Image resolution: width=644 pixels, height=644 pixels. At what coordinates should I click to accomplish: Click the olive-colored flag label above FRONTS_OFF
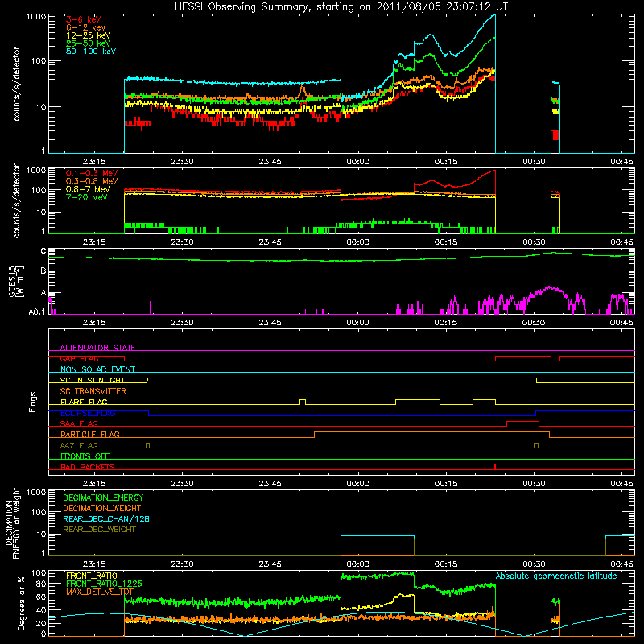(x=79, y=445)
